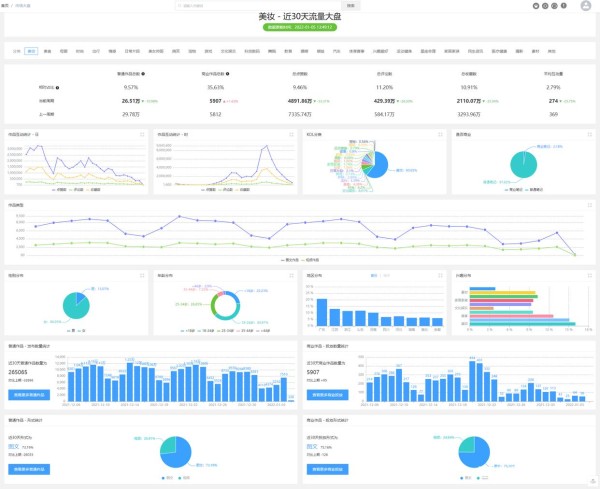The width and height of the screenshot is (600, 489).
Task: Click the tallest bar in the region chart
Action: click(322, 312)
